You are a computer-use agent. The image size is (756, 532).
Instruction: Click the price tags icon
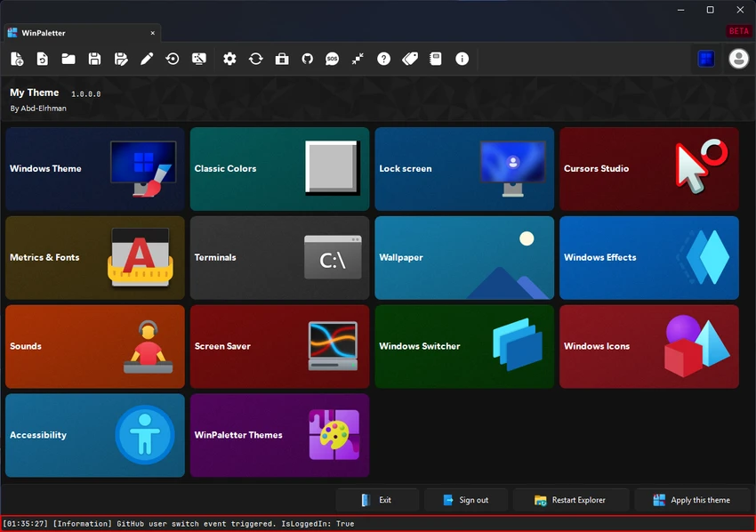click(x=410, y=59)
